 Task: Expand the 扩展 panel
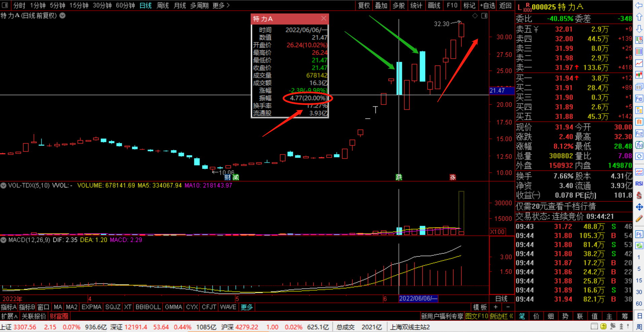pos(9,316)
